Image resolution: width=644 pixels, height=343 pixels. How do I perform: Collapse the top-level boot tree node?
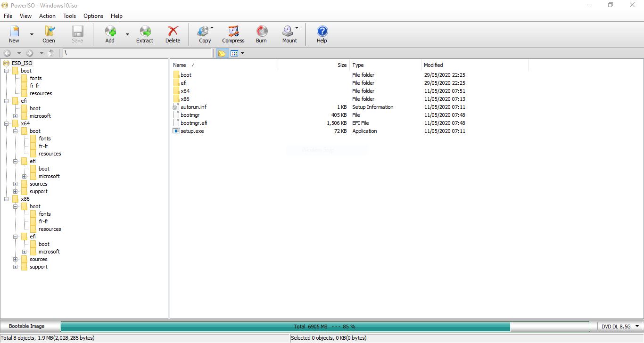[x=7, y=71]
